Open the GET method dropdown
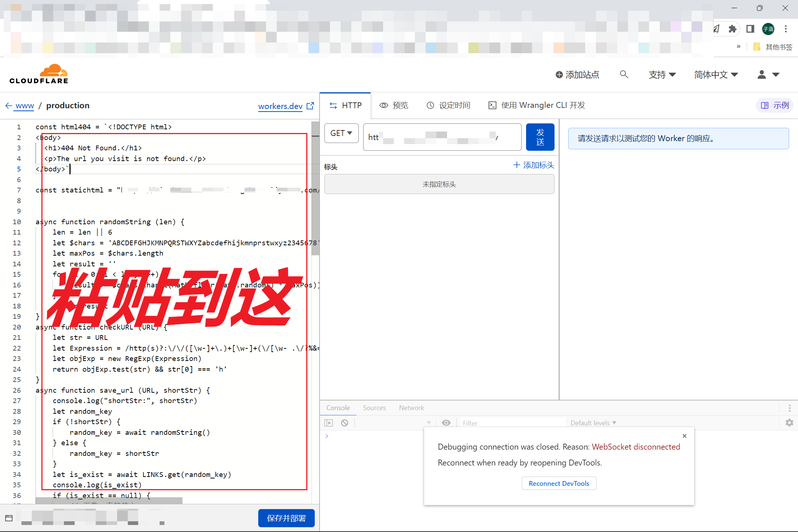Viewport: 798px width, 532px height. pos(341,133)
